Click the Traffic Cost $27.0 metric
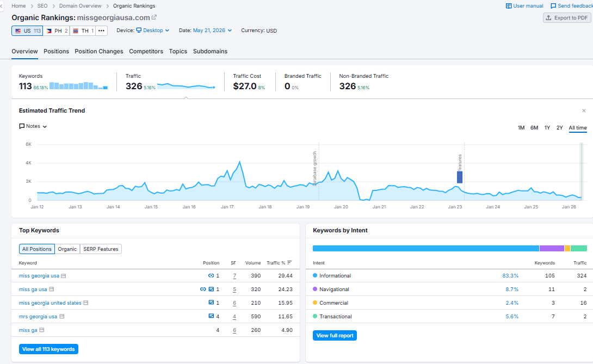The image size is (593, 364). (245, 87)
